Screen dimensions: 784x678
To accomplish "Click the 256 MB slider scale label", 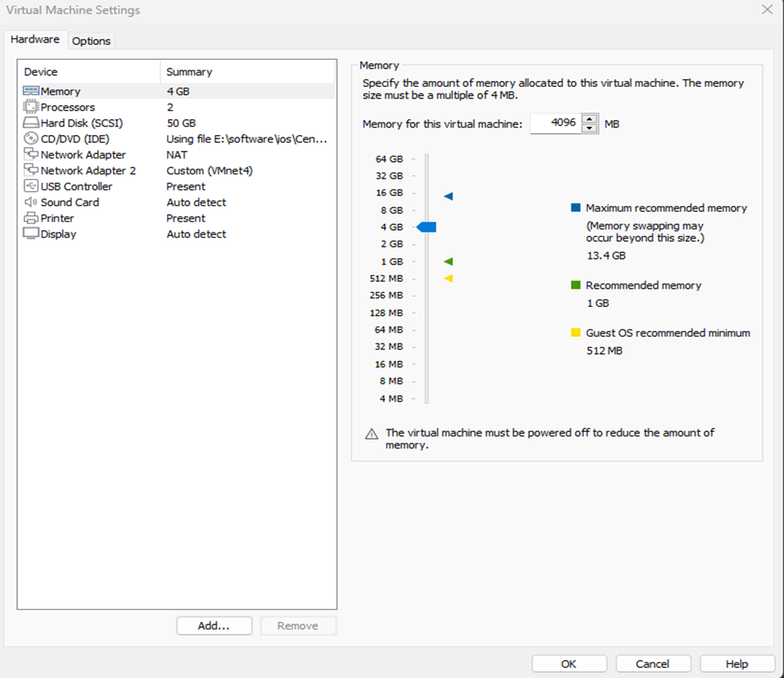I will pyautogui.click(x=386, y=295).
